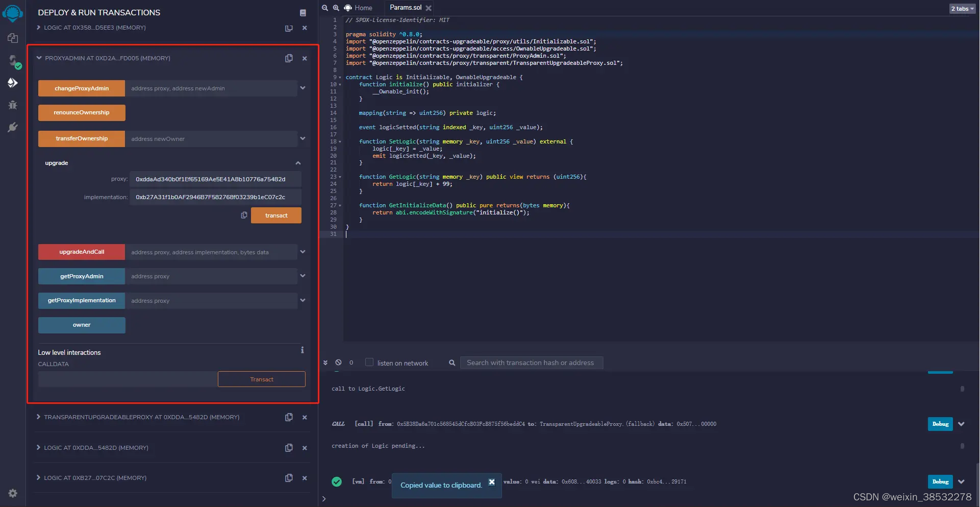Screen dimensions: 980x507
Task: Open the Debugger sidebar icon
Action: point(13,105)
